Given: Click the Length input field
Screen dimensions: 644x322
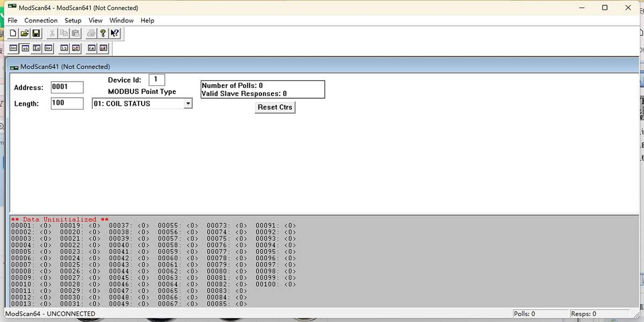Looking at the screenshot, I should tap(67, 103).
